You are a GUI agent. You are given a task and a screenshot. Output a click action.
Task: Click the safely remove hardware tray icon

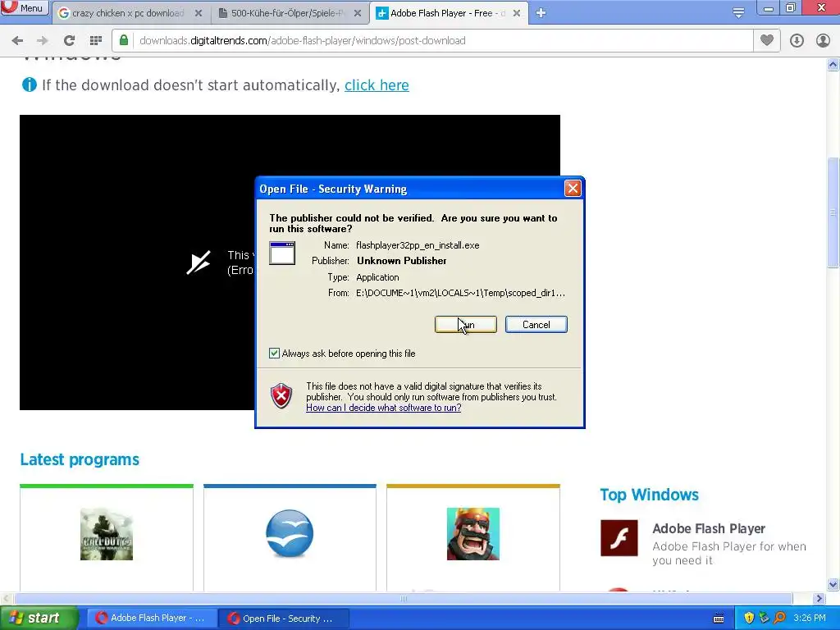764,618
